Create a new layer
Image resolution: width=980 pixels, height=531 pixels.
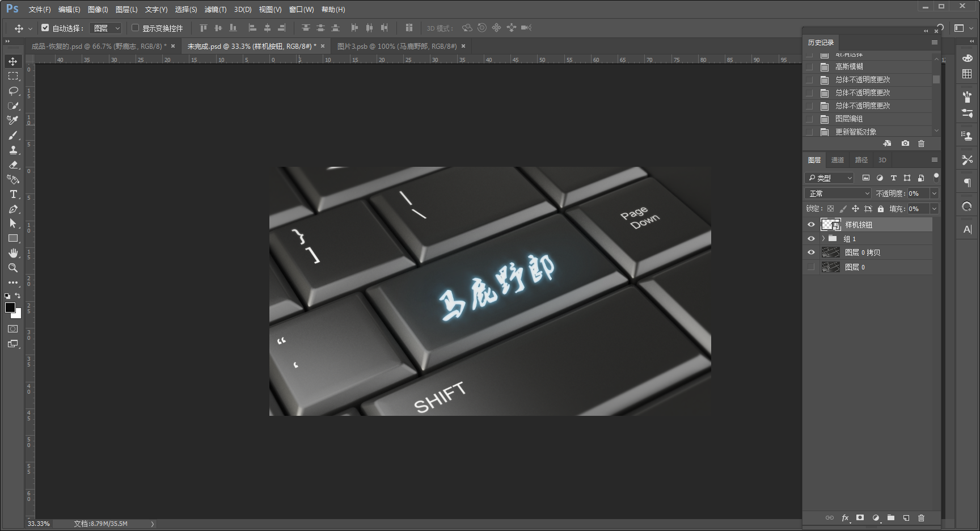(906, 518)
